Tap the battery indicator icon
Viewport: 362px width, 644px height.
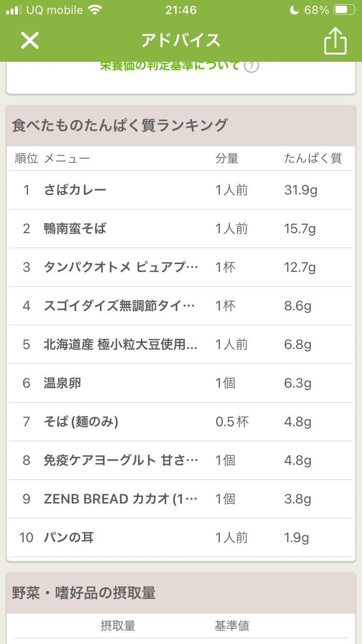(345, 10)
